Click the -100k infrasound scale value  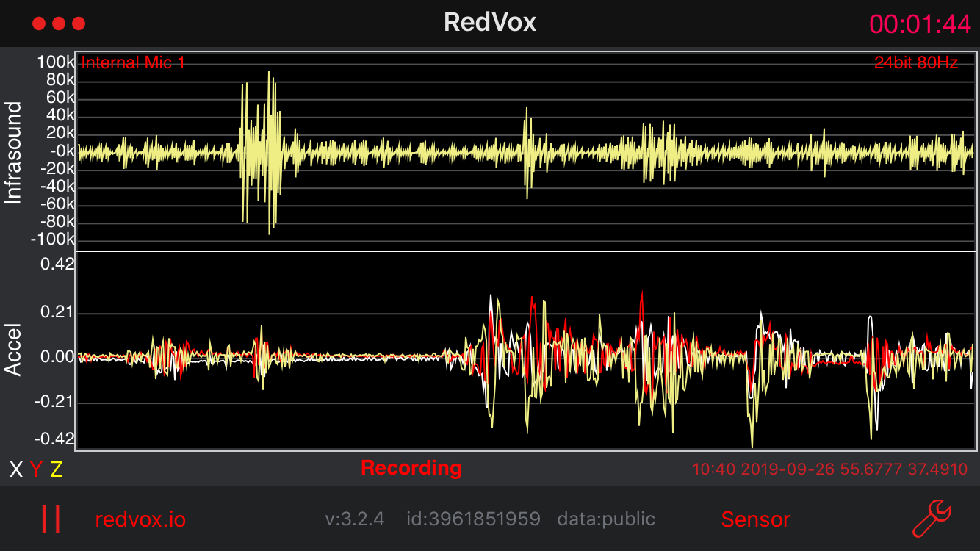click(x=53, y=240)
